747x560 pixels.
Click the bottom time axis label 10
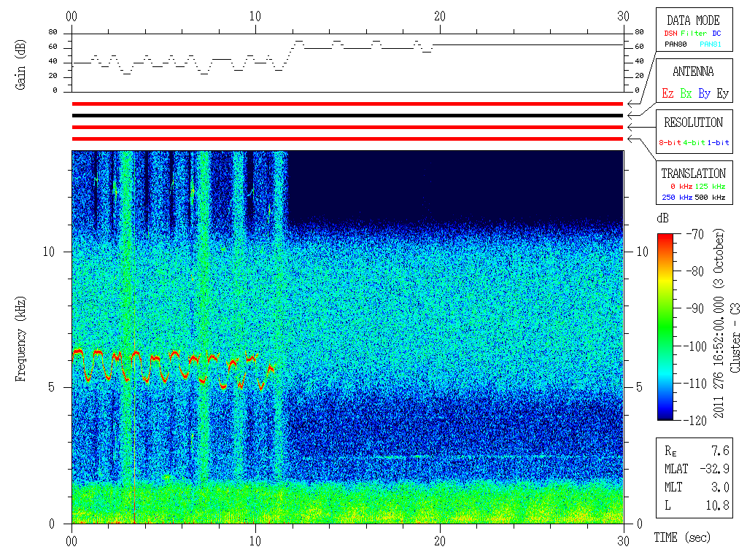tap(255, 541)
